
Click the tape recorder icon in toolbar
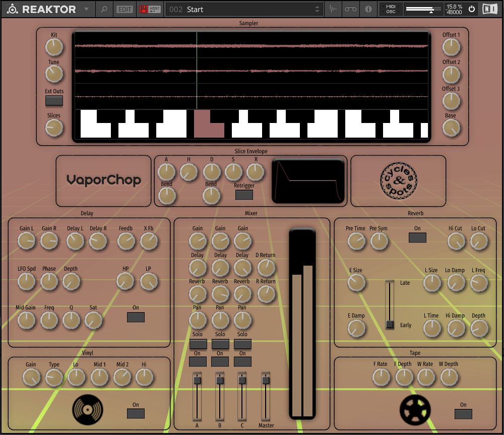pos(350,9)
